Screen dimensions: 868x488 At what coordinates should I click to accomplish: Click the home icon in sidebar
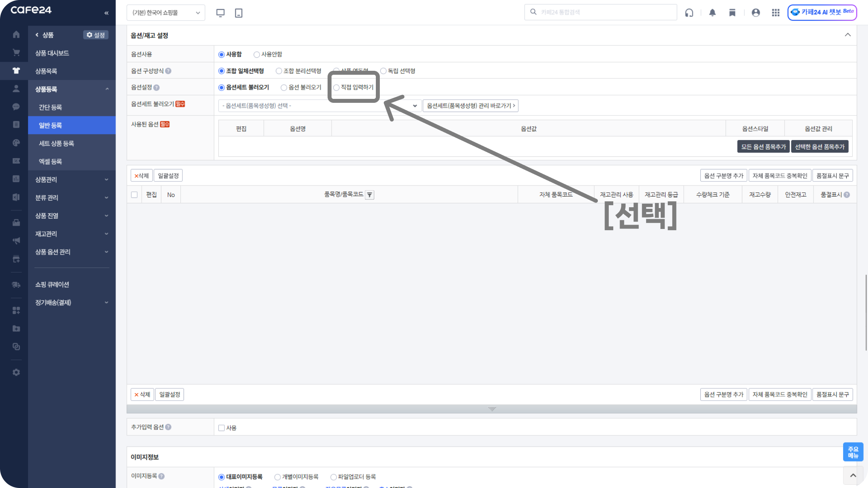click(16, 34)
